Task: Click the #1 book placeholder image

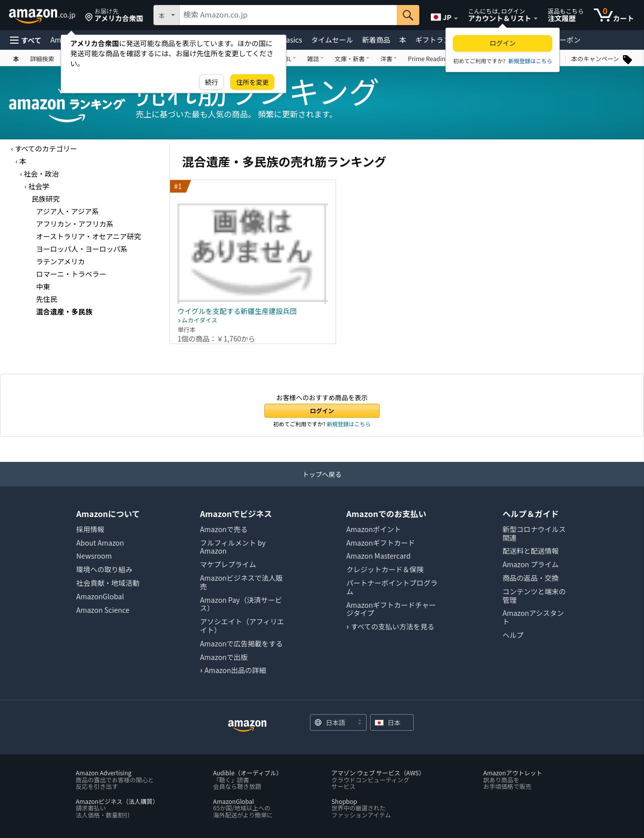Action: coord(252,253)
